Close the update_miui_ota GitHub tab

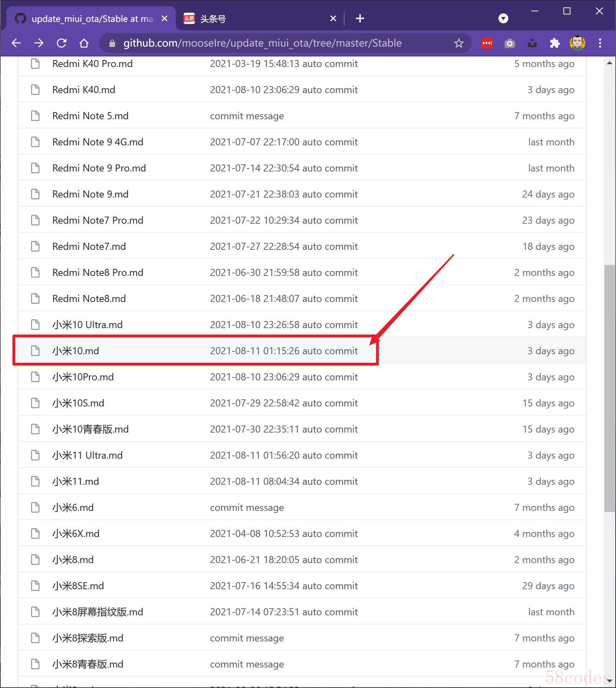click(165, 18)
